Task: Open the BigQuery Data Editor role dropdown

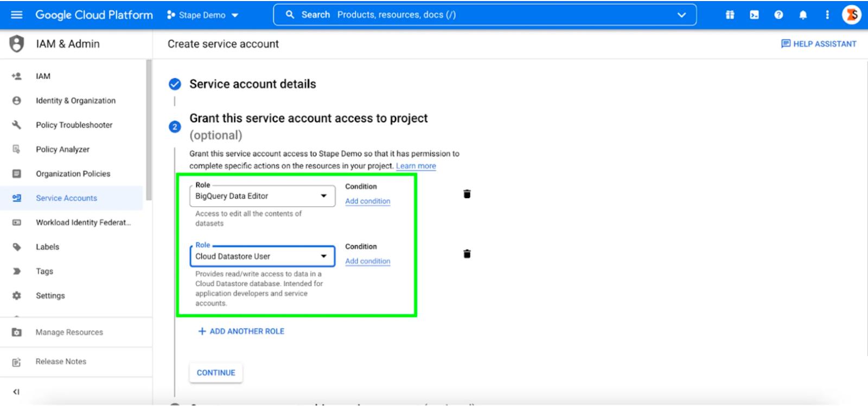Action: click(x=262, y=196)
